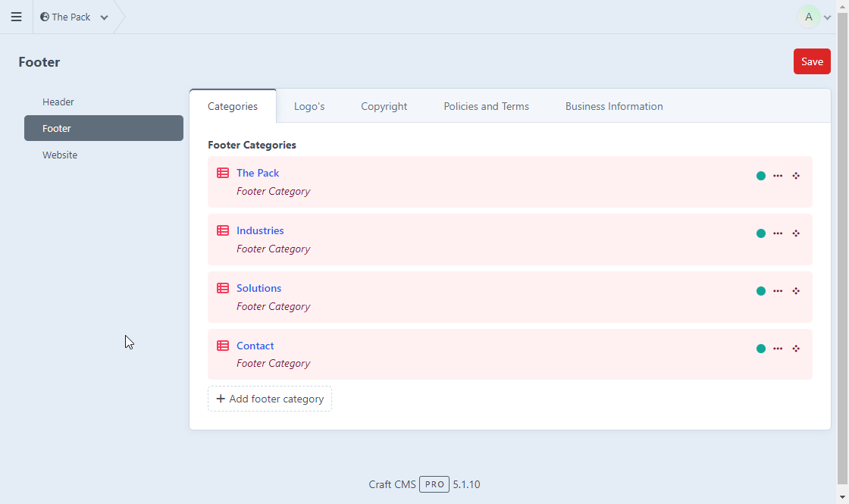Screen dimensions: 849x504
Task: Click the move handle for Industries entry
Action: [x=796, y=233]
